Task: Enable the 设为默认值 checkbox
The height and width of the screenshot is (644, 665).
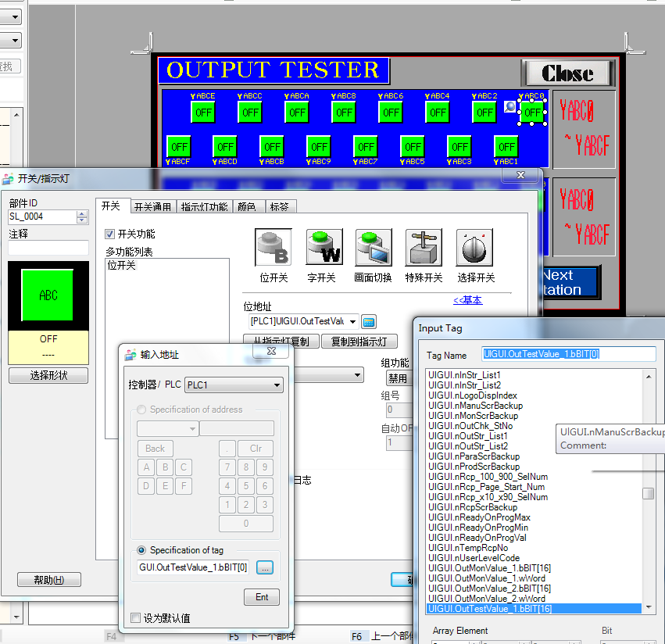Action: pos(136,618)
